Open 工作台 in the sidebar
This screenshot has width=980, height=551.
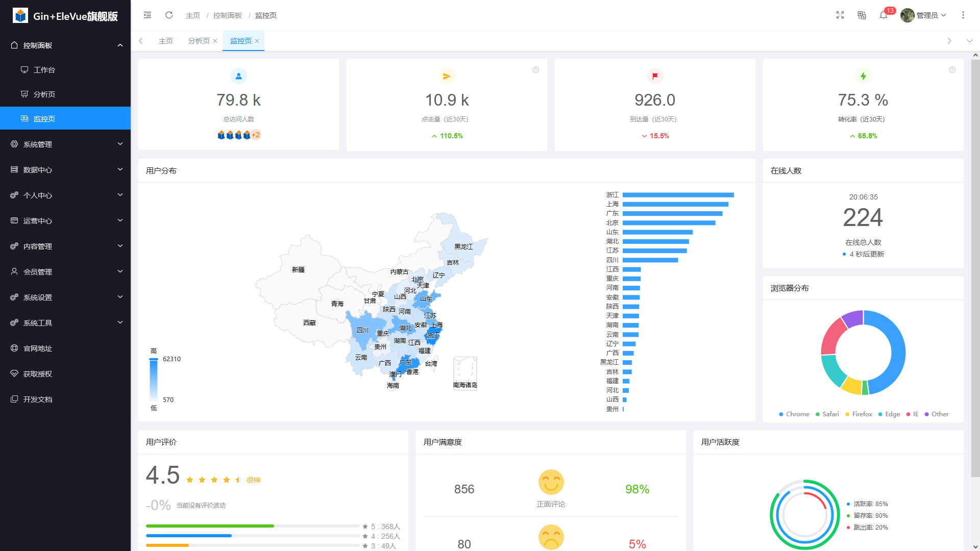44,70
